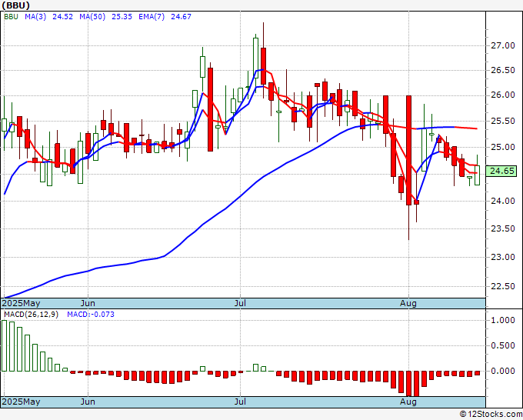523x420 pixels.
Task: Click the MACD(26,12,9) indicator label
Action: [x=31, y=315]
